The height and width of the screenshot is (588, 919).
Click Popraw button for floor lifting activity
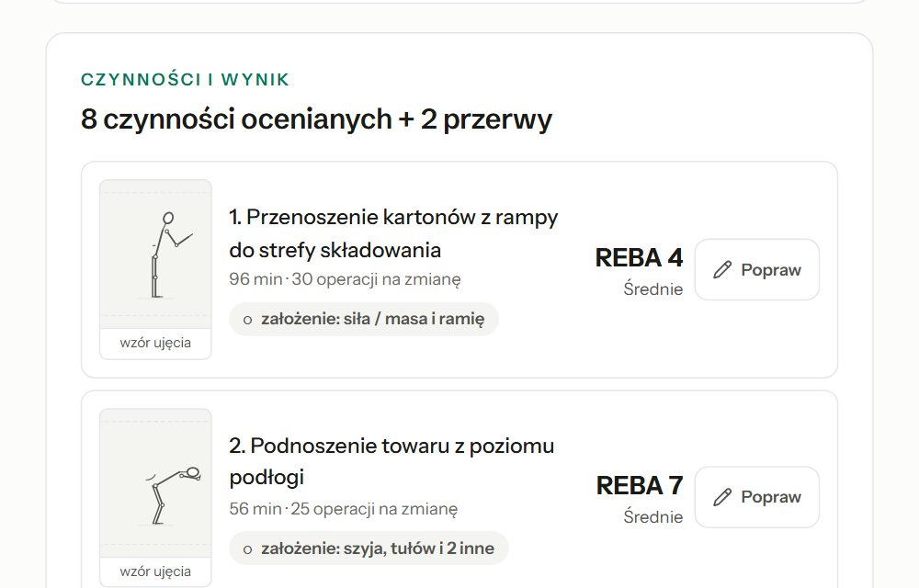pos(756,497)
